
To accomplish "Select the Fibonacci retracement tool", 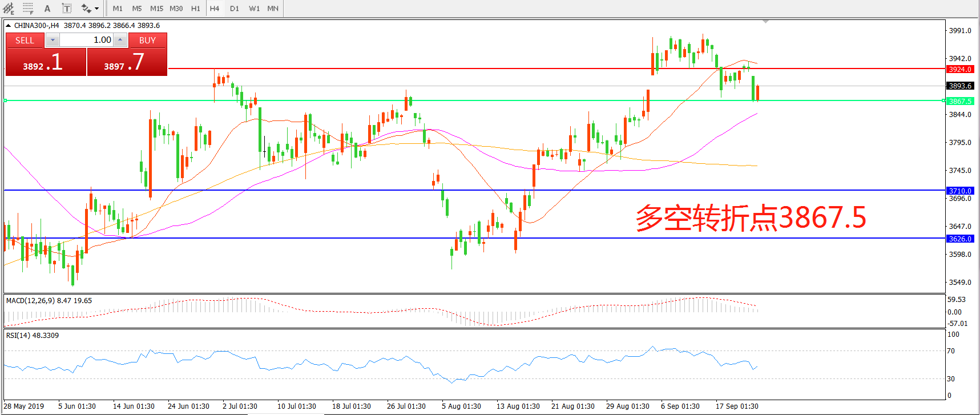I will [27, 9].
